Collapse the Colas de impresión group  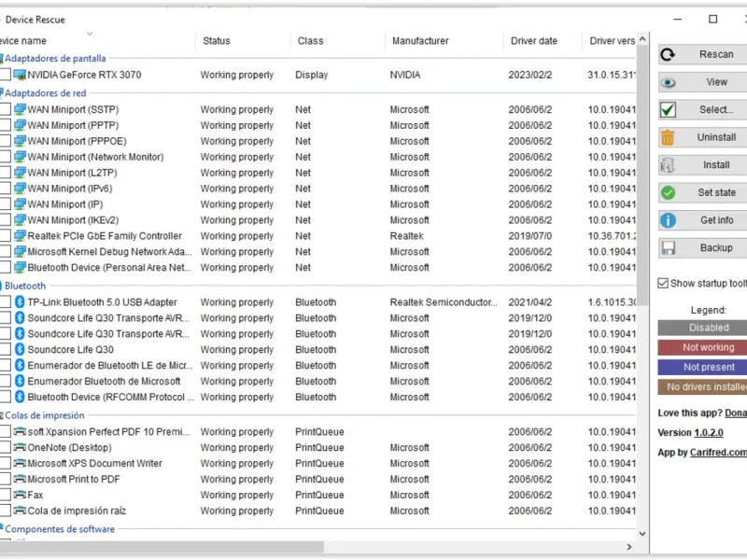[x=44, y=415]
